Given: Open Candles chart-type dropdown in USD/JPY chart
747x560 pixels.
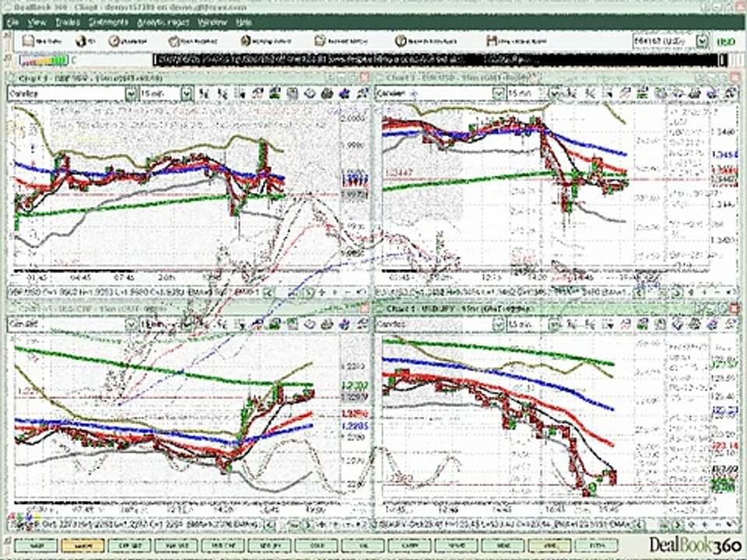Looking at the screenshot, I should [x=498, y=325].
